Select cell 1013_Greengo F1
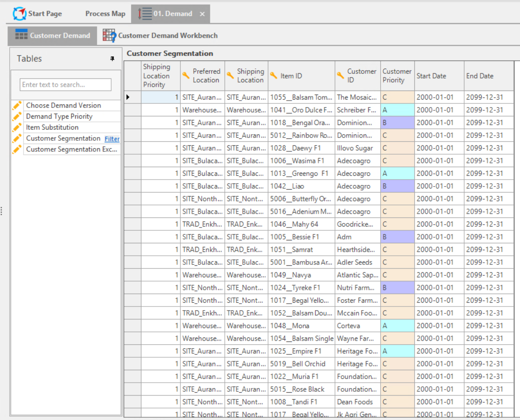 tap(301, 174)
